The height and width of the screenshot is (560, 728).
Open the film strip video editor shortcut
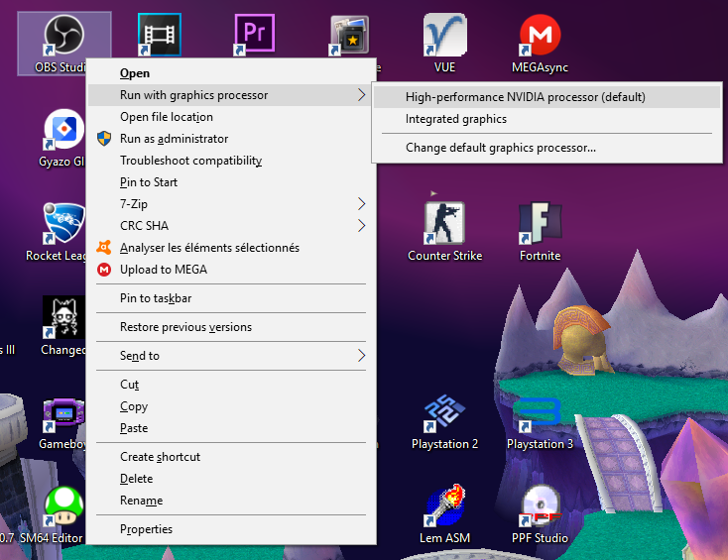point(160,35)
